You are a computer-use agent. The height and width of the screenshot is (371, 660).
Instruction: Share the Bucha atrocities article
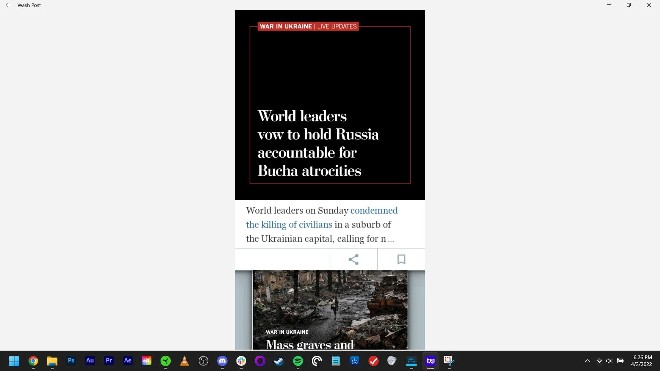354,259
